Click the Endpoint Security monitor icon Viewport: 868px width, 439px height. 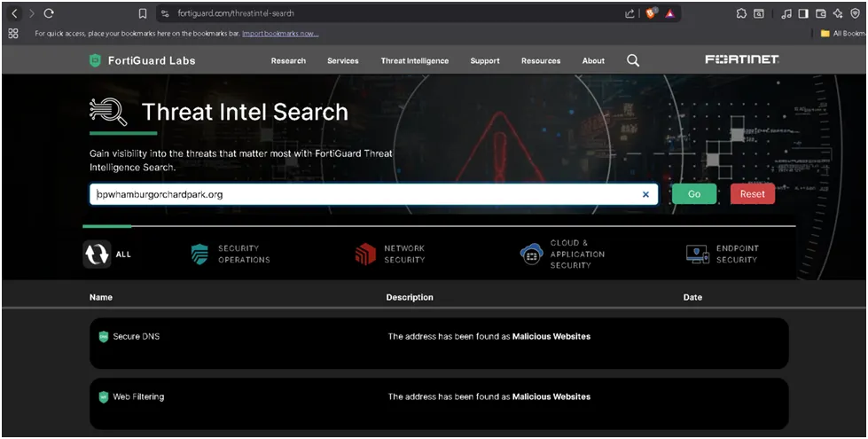pos(698,255)
